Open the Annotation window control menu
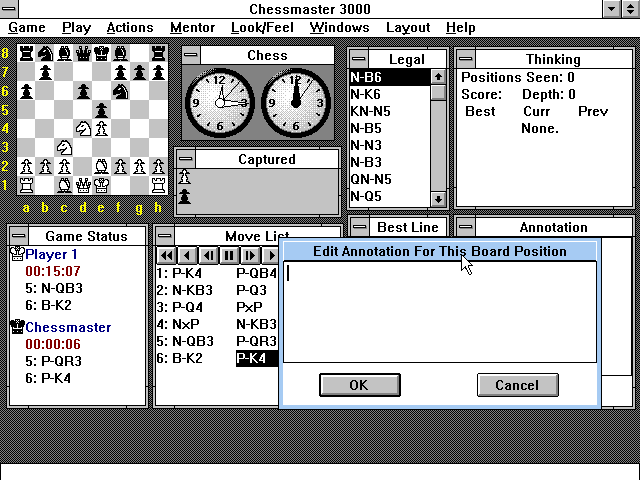Image resolution: width=640 pixels, height=480 pixels. coord(466,227)
